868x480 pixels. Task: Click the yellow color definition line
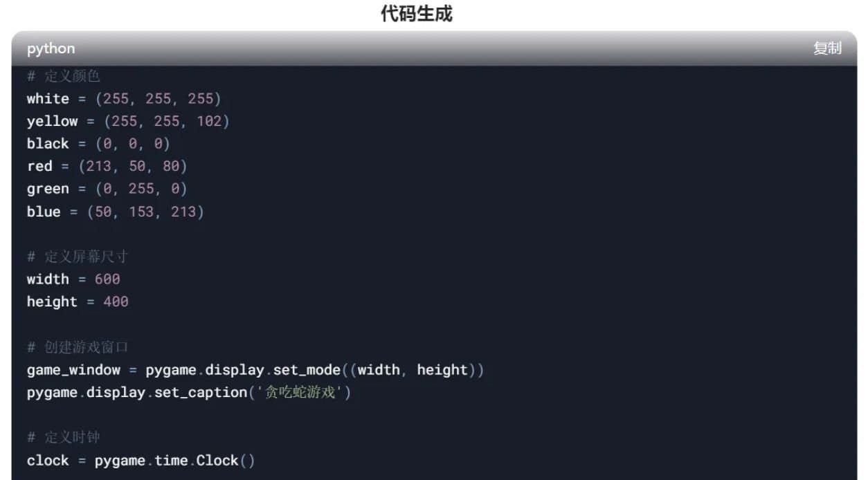[x=127, y=121]
